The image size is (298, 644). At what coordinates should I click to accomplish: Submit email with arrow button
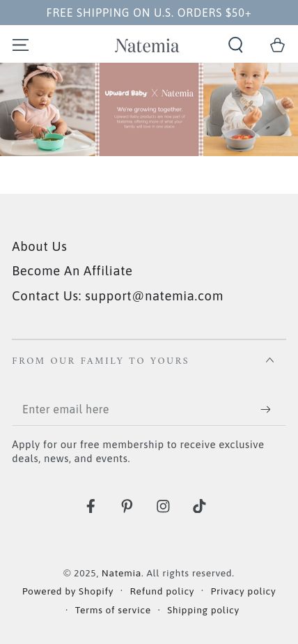[x=265, y=409]
